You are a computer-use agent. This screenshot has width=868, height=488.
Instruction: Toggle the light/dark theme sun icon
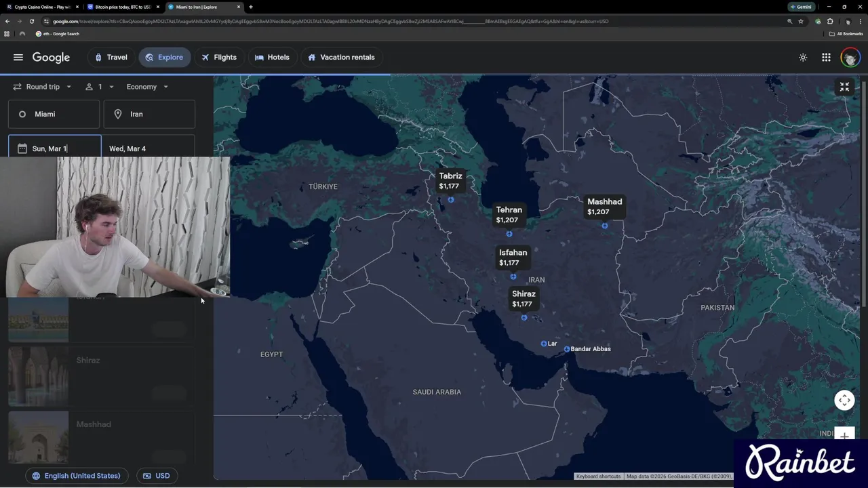coord(803,58)
